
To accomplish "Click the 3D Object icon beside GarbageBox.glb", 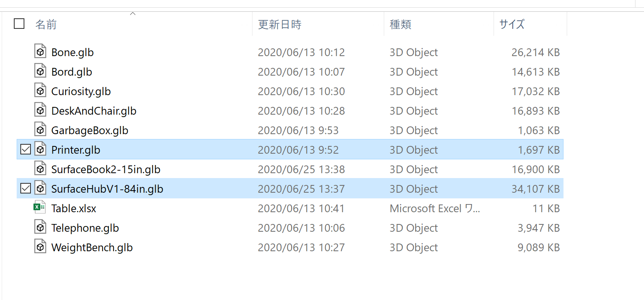I will (40, 130).
